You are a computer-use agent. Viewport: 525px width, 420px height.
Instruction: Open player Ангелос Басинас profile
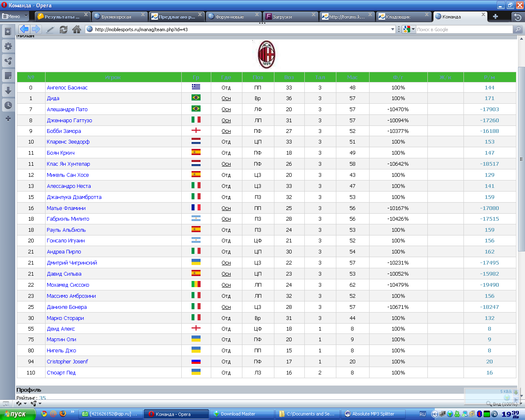[67, 88]
